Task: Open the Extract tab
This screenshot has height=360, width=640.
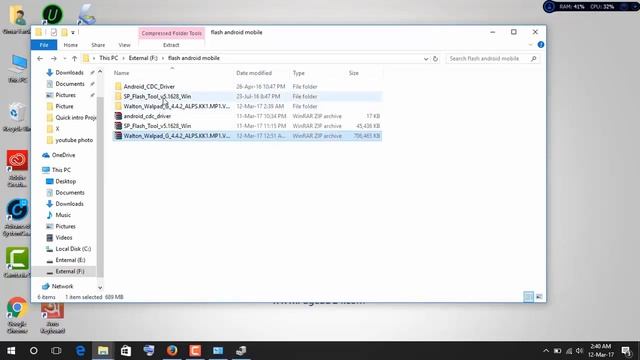Action: [x=171, y=45]
